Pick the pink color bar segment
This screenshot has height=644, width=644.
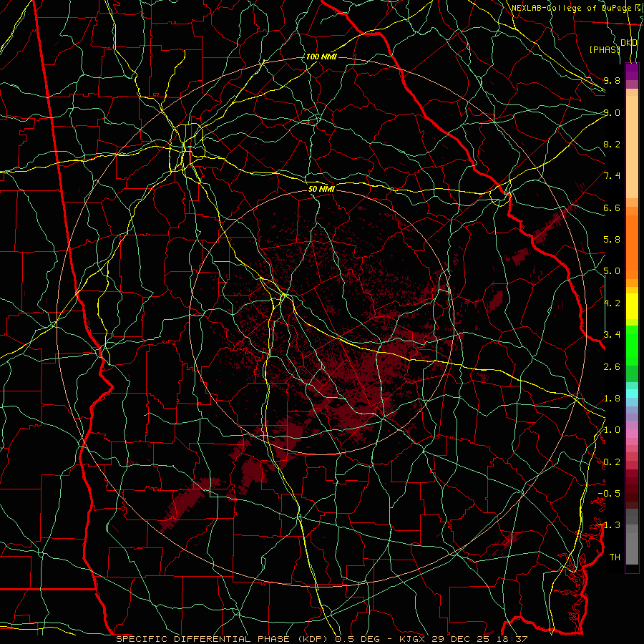(632, 434)
